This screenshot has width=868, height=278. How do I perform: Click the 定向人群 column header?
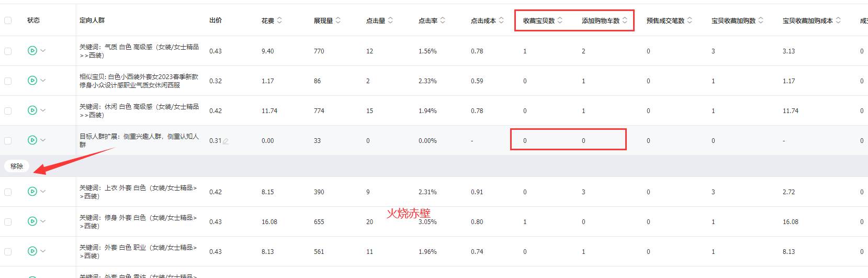pyautogui.click(x=92, y=20)
